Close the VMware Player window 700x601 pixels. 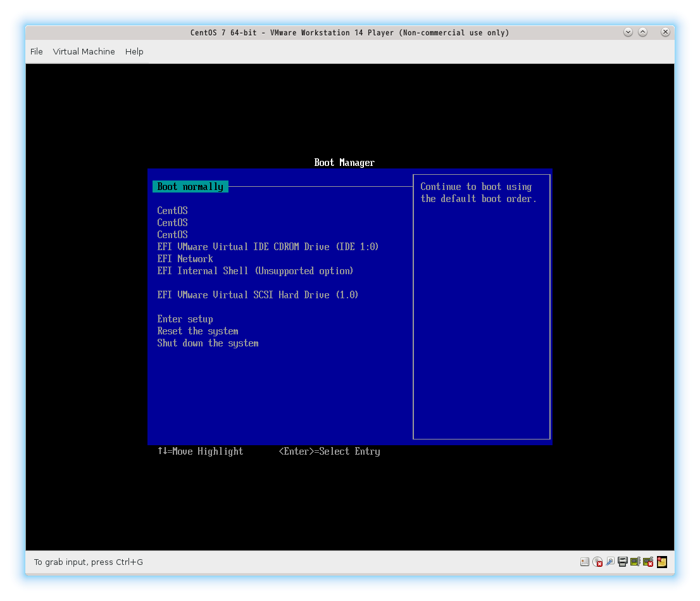pyautogui.click(x=665, y=32)
